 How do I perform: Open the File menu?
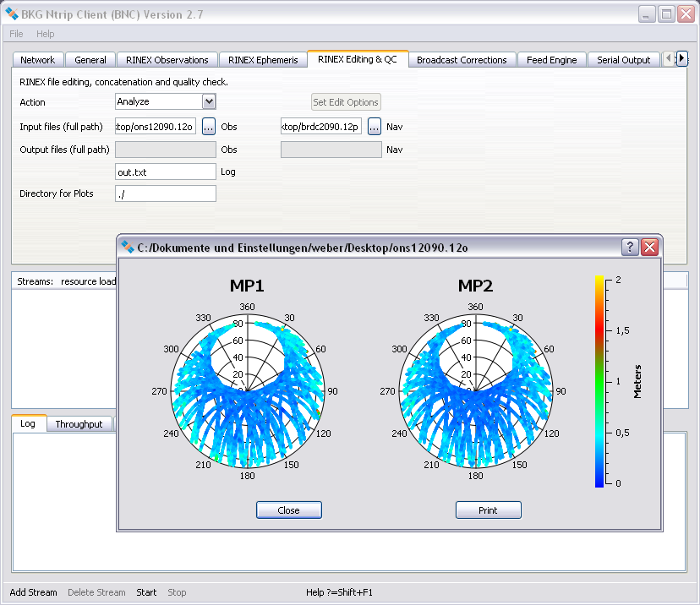(x=16, y=34)
